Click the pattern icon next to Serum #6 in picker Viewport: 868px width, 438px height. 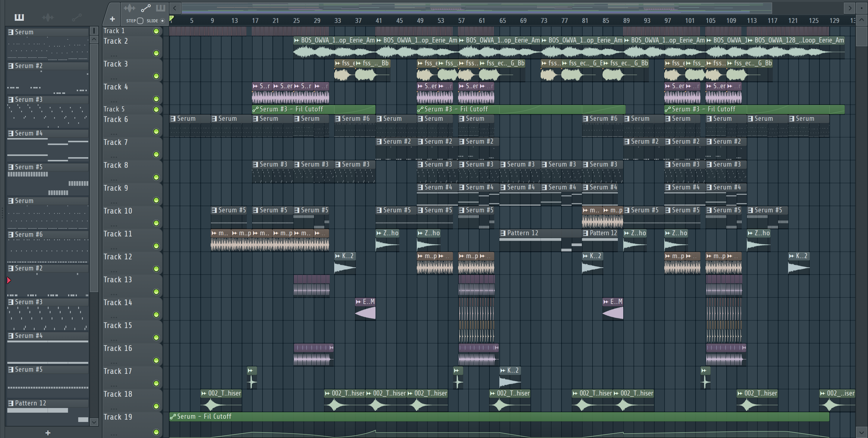pyautogui.click(x=11, y=234)
